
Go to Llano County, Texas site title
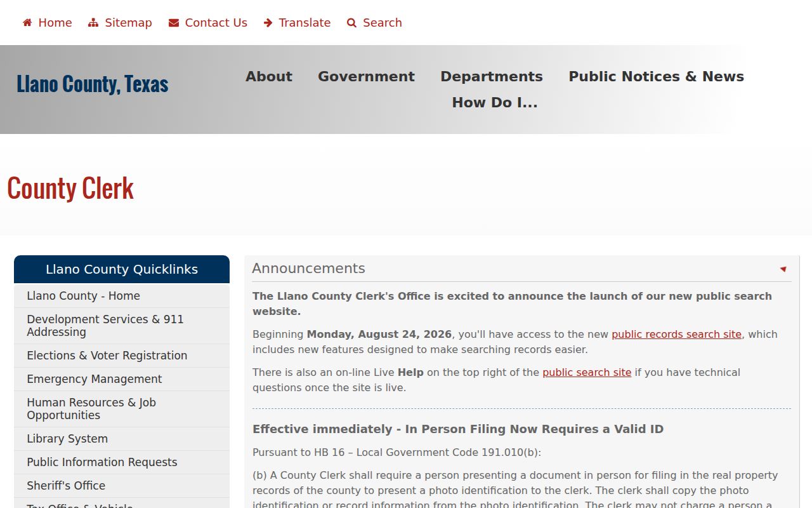click(x=93, y=84)
